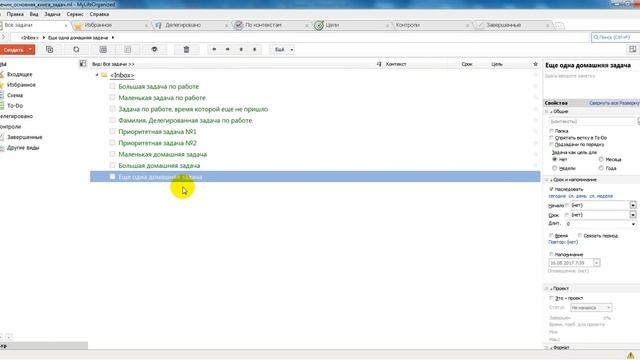Click the star icon on Избранное tab
The width and height of the screenshot is (640, 360).
tap(78, 25)
